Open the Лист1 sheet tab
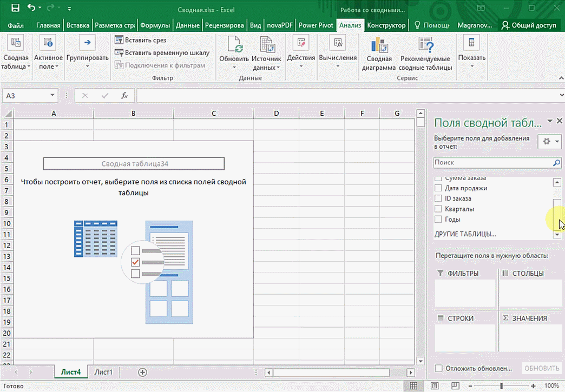Viewport: 565px width, 392px height. [x=103, y=372]
